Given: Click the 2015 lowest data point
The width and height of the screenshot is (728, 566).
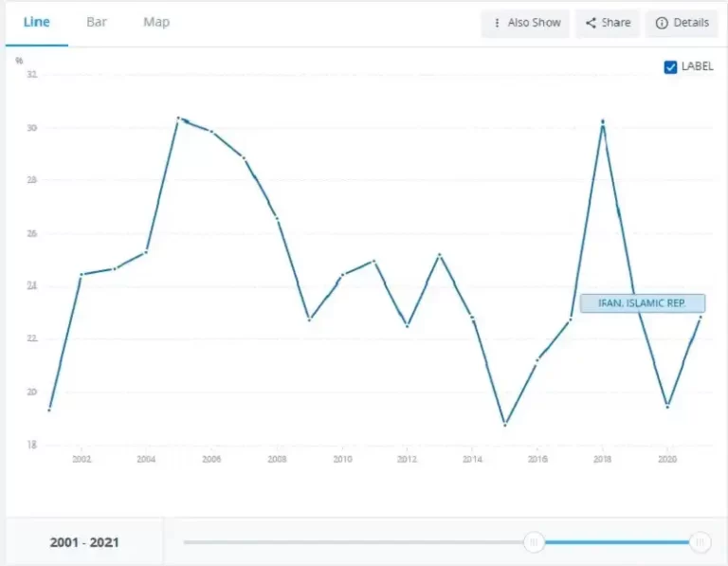Looking at the screenshot, I should coord(504,424).
